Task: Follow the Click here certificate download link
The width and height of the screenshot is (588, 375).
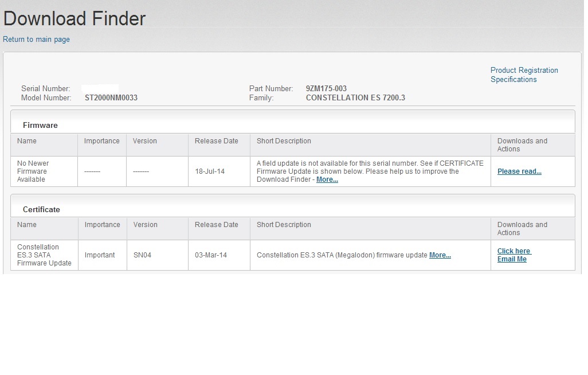Action: coord(514,251)
